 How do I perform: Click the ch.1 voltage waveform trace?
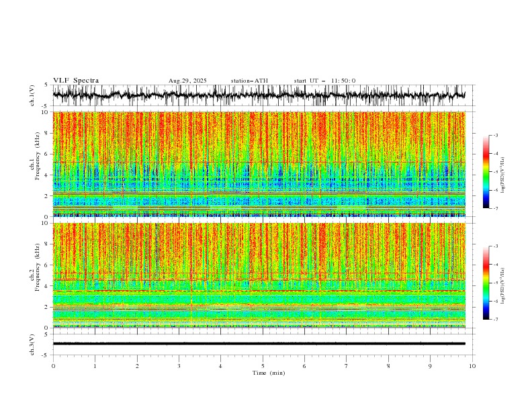(259, 95)
